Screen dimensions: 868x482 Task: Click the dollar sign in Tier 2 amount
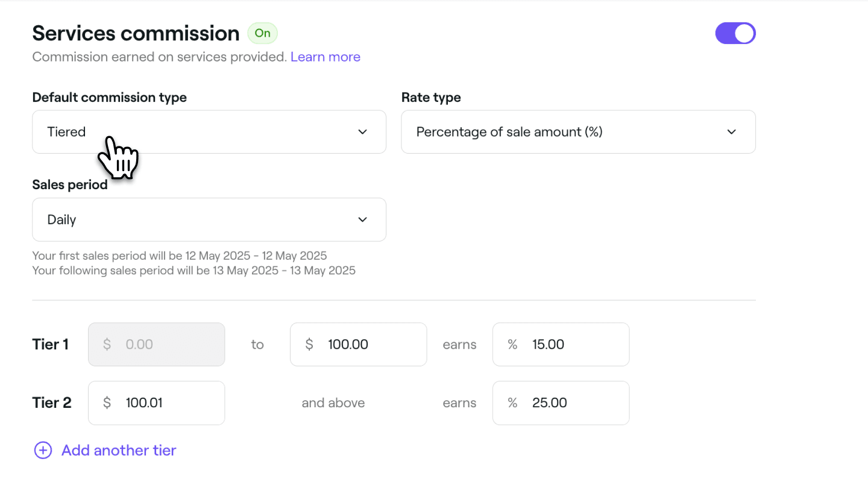pyautogui.click(x=107, y=403)
